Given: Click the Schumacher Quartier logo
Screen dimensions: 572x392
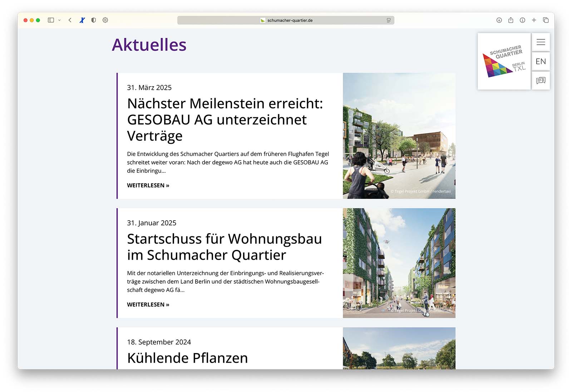Looking at the screenshot, I should [x=504, y=61].
